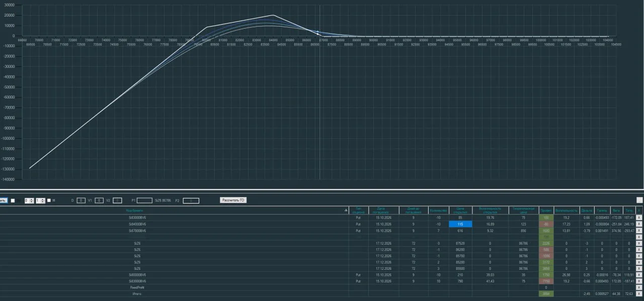Increase the toolbar stepper showing 1
Screen dimensions: 644x301
tap(43, 199)
